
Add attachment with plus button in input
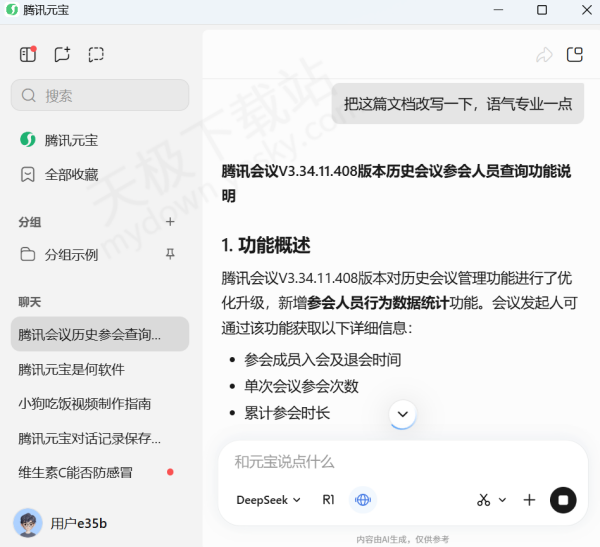pos(529,500)
